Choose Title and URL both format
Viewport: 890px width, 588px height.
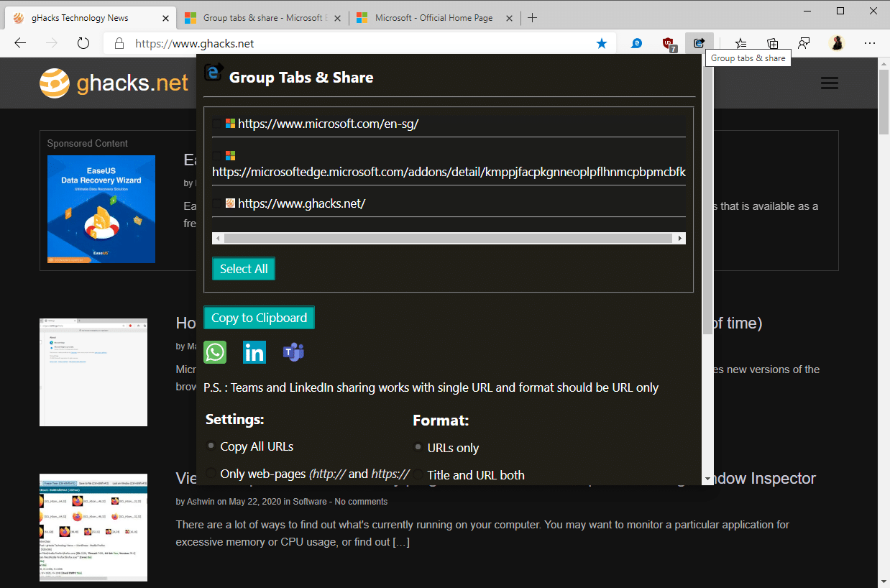(418, 474)
